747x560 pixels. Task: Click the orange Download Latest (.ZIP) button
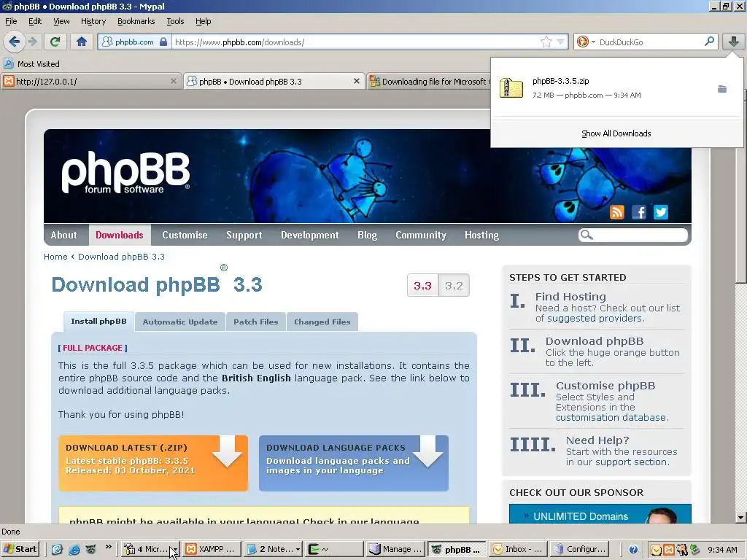click(x=153, y=463)
